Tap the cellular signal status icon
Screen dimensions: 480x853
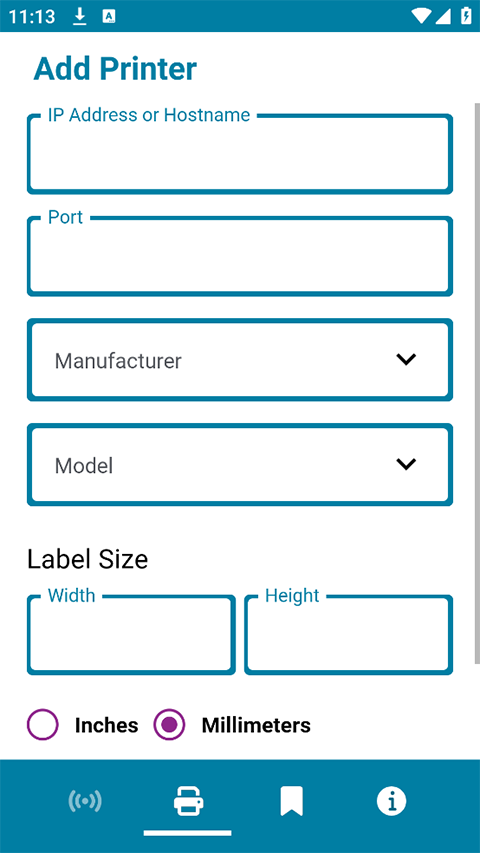tap(443, 16)
